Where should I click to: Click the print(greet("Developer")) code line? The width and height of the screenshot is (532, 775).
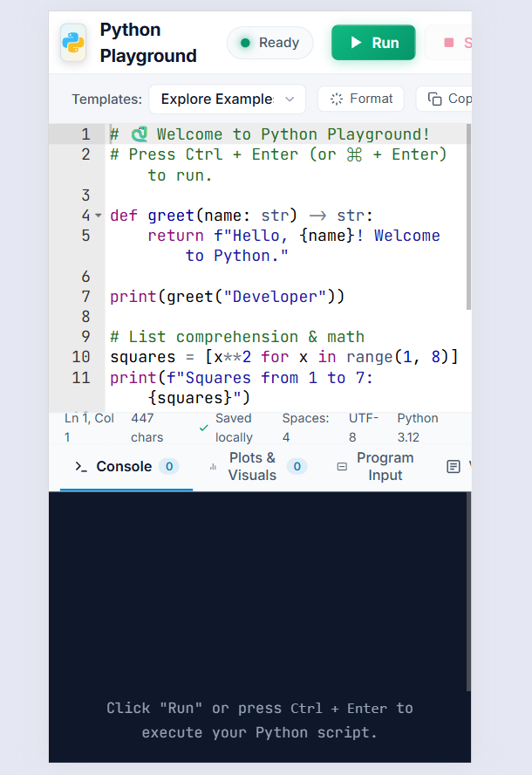coord(228,297)
